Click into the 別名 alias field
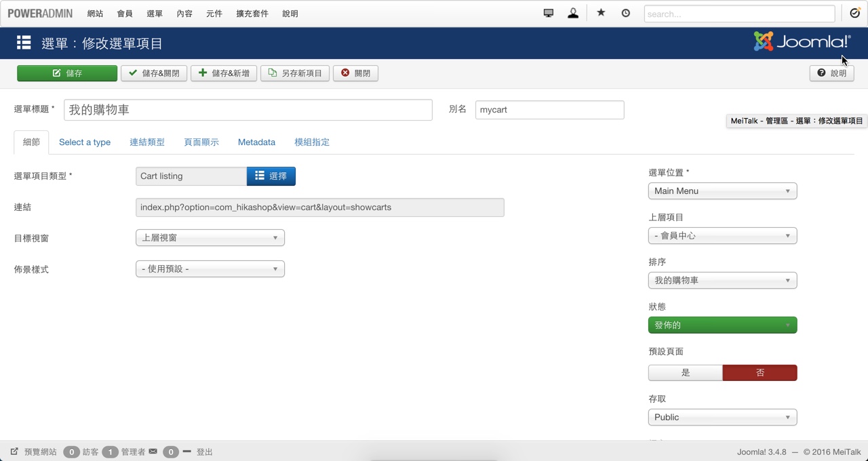The height and width of the screenshot is (461, 868). click(550, 110)
